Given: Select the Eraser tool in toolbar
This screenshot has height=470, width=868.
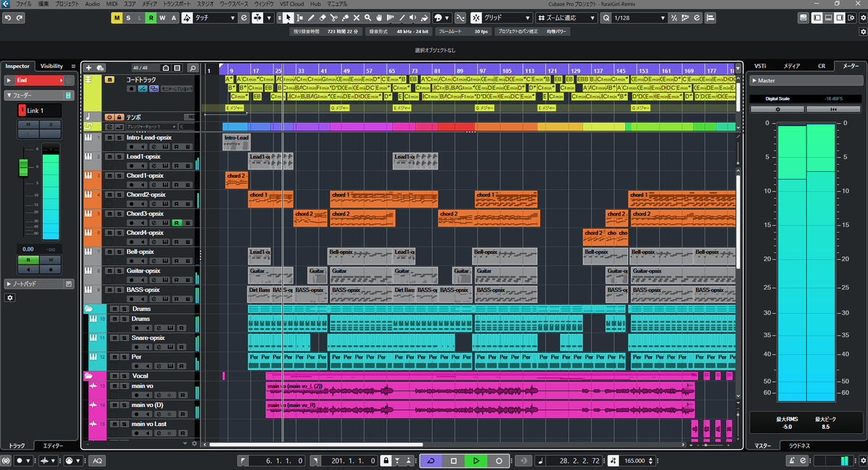Looking at the screenshot, I should [x=323, y=17].
